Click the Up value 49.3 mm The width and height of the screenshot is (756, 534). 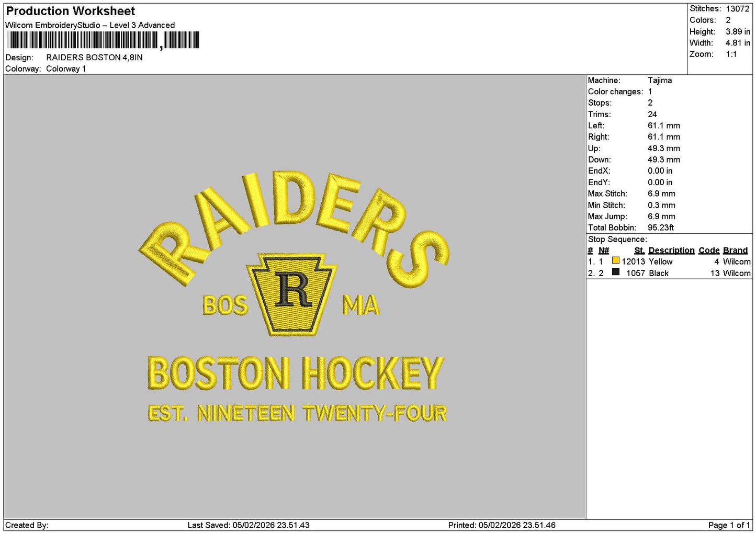(663, 149)
